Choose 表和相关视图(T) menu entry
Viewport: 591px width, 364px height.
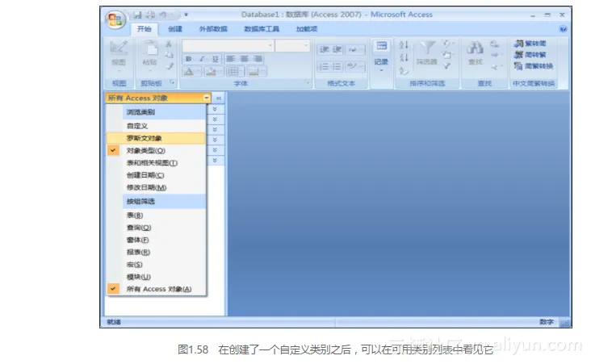click(157, 163)
